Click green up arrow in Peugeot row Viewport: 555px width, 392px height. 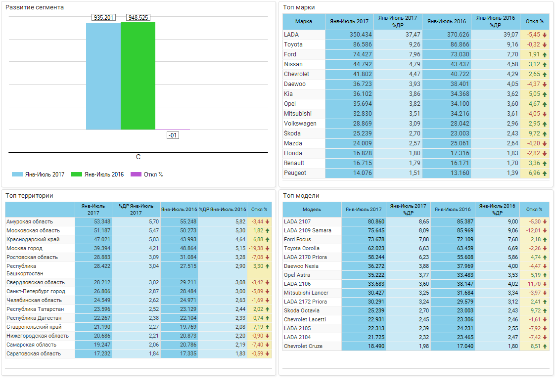pos(545,174)
